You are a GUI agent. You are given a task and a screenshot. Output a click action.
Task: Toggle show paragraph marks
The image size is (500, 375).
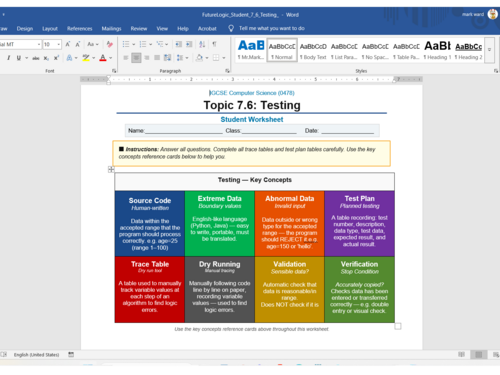214,44
